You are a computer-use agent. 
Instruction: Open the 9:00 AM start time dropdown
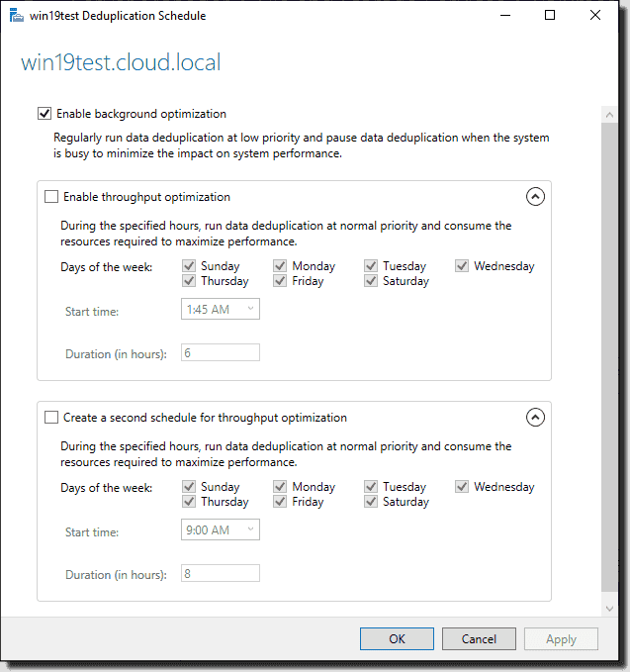point(221,529)
